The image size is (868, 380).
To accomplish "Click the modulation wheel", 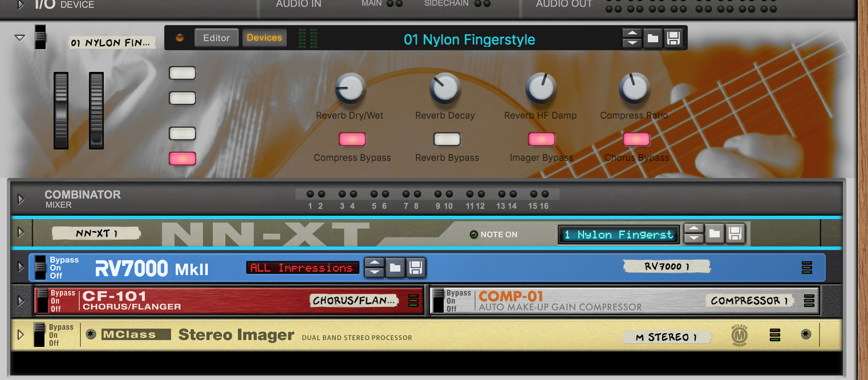I will pos(96,111).
